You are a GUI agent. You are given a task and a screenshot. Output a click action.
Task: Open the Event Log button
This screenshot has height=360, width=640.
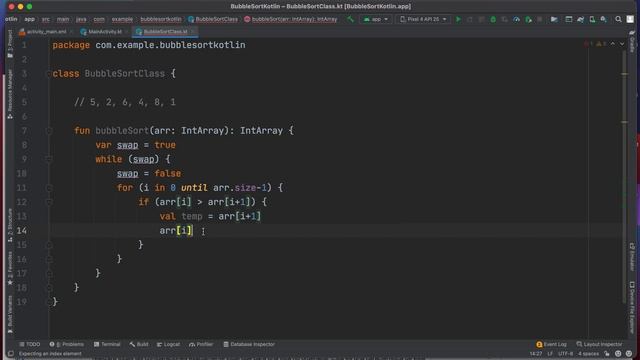pos(551,344)
